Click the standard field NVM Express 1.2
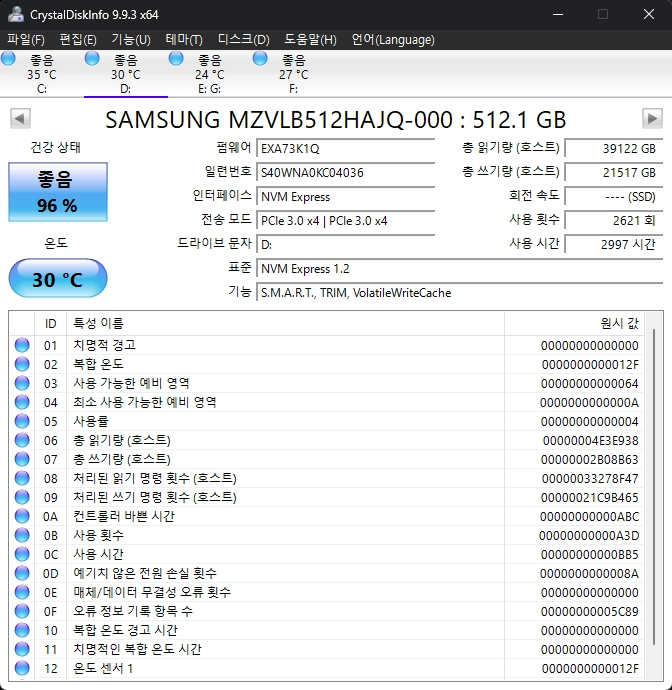The width and height of the screenshot is (672, 690). click(460, 268)
